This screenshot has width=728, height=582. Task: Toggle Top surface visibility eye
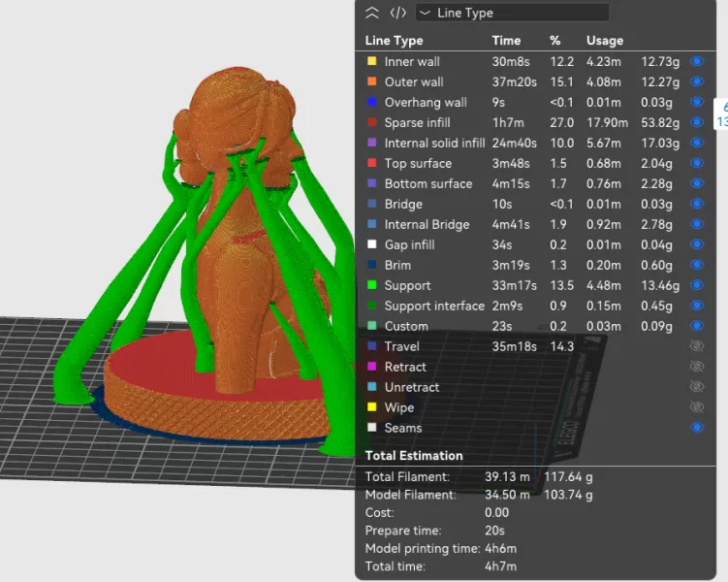click(x=697, y=163)
